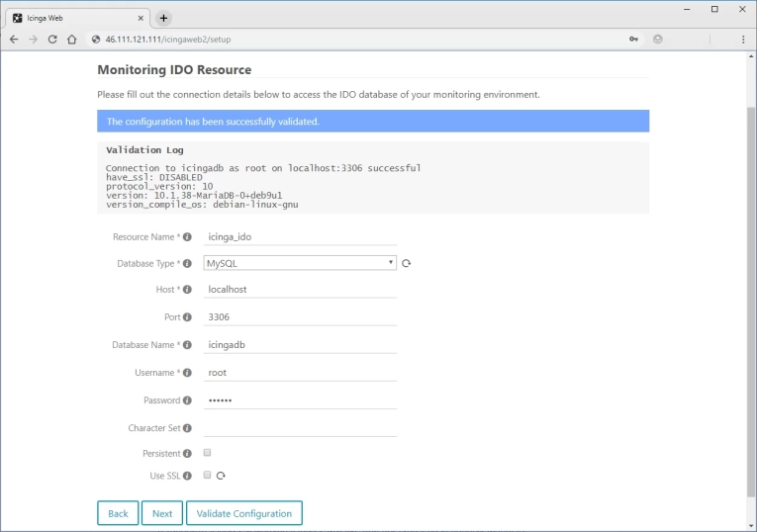Click the info icon beside Host label
The image size is (757, 532).
pos(188,290)
